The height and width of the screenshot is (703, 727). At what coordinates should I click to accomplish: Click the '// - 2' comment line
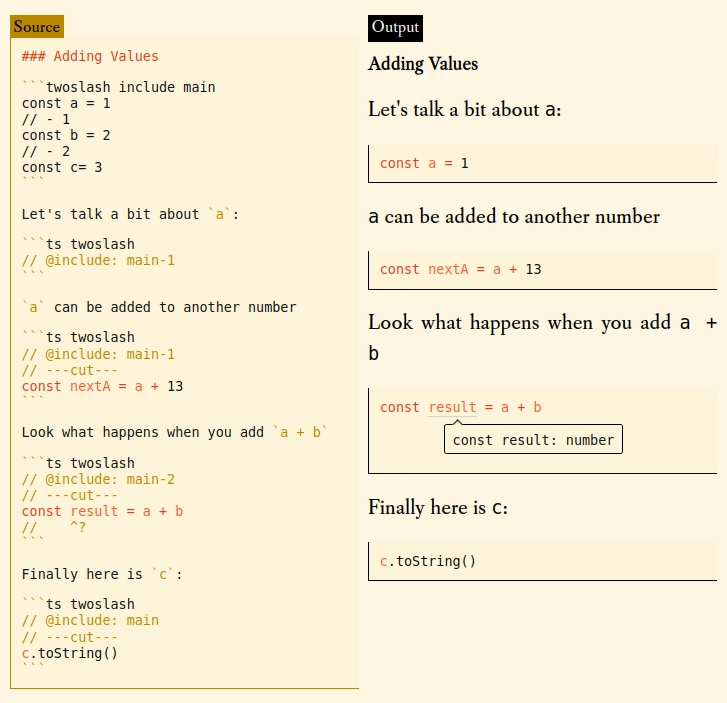coord(46,151)
